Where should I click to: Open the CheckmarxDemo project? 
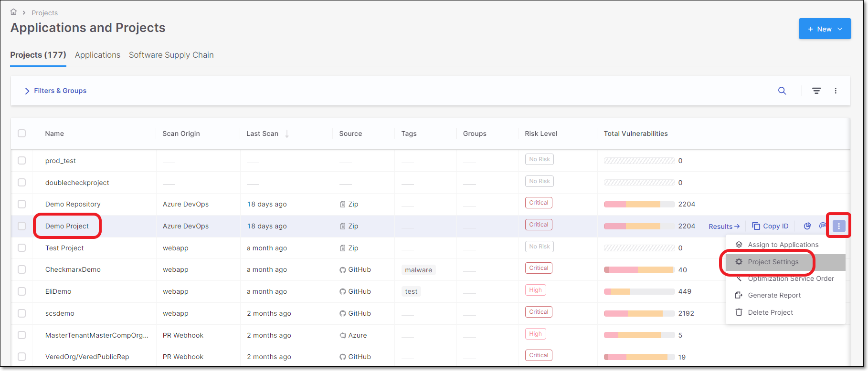[73, 269]
